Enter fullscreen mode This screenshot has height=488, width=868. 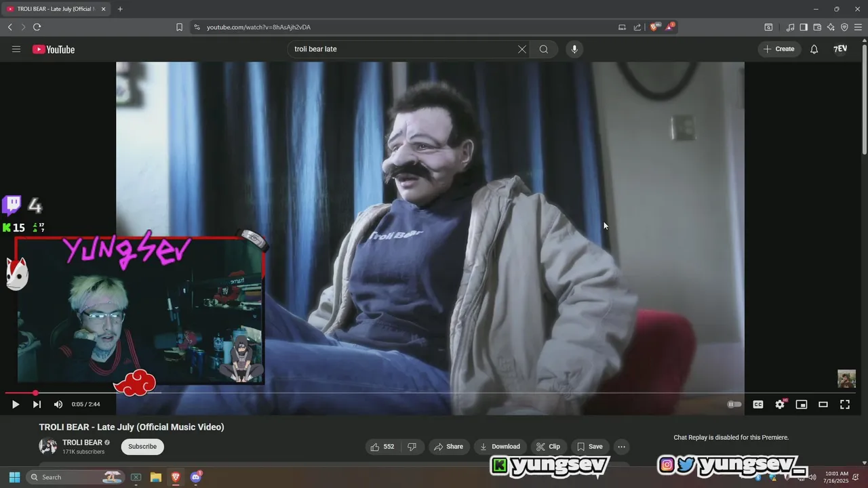pos(845,404)
